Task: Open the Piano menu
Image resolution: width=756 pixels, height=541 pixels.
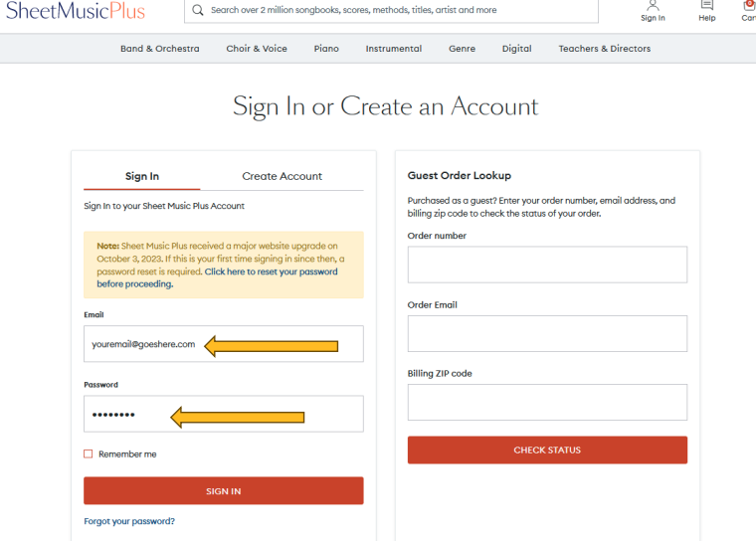Action: [x=326, y=49]
